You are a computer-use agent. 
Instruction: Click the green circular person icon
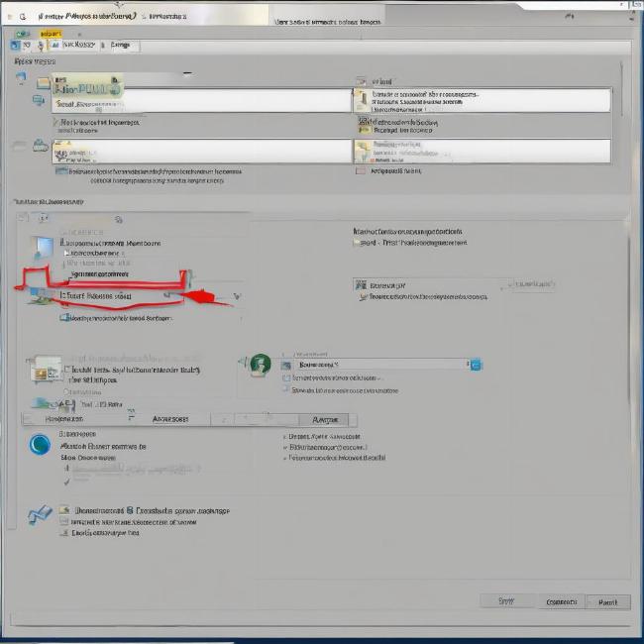tap(261, 364)
